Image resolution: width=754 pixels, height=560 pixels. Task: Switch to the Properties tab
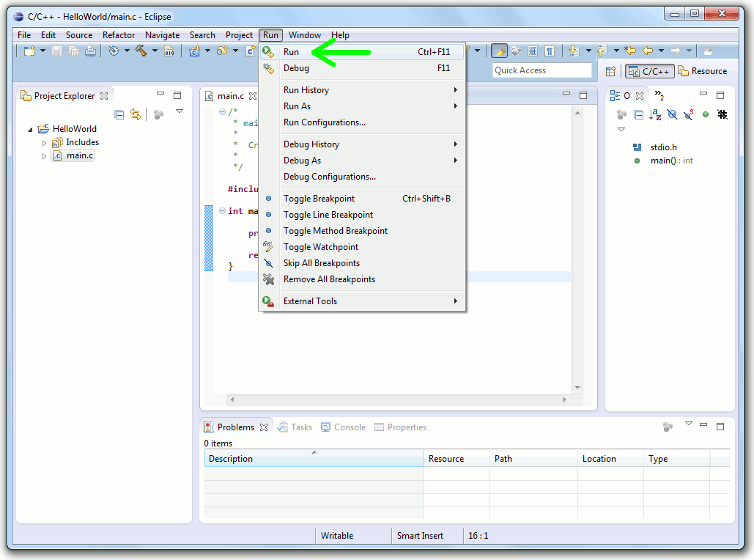[401, 427]
